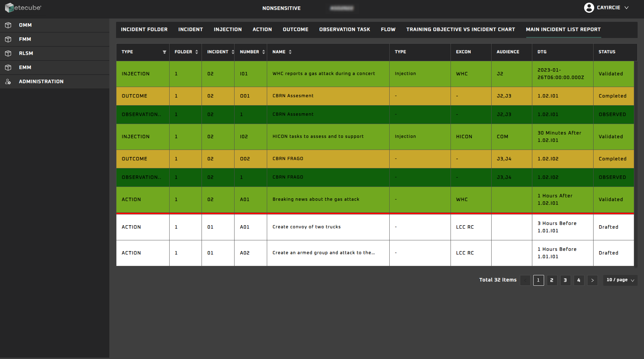
Task: Click the CAYIRCIE username
Action: (x=608, y=8)
